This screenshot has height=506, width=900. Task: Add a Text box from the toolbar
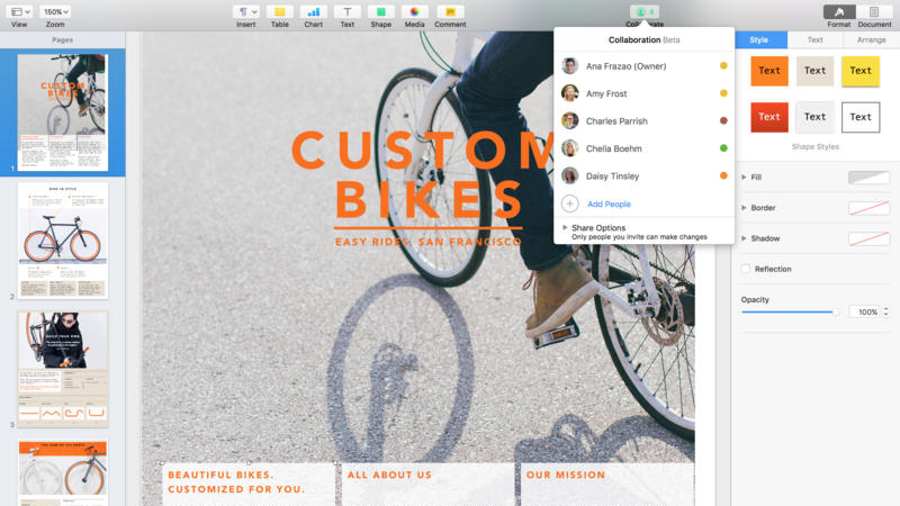pos(347,11)
